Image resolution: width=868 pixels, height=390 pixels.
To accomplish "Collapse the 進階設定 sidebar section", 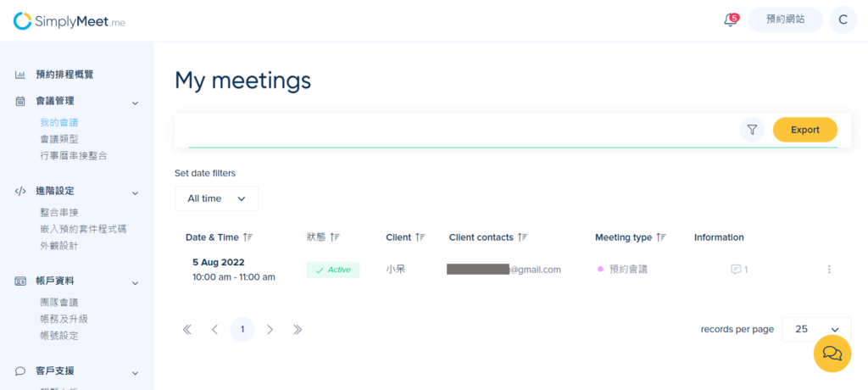I will point(135,193).
